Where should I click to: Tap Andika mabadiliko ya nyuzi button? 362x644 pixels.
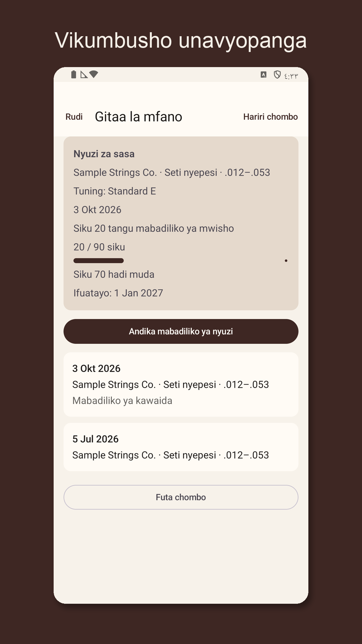click(x=181, y=331)
